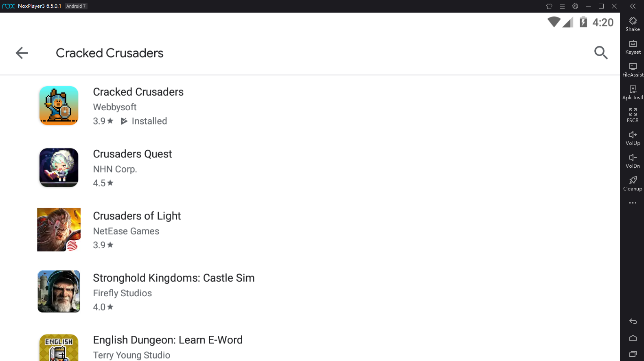644x361 pixels.
Task: Open Nox system settings gear
Action: pyautogui.click(x=575, y=6)
